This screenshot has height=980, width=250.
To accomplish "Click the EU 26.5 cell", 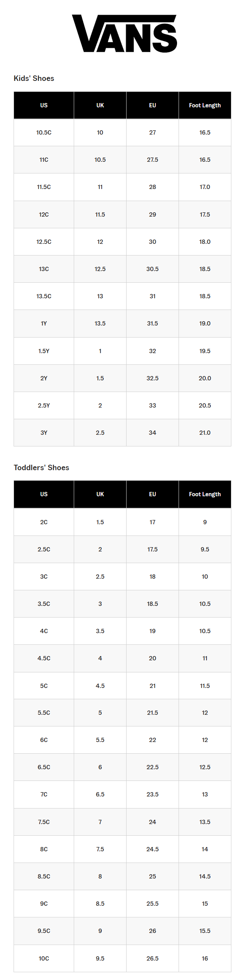I will coord(153,959).
